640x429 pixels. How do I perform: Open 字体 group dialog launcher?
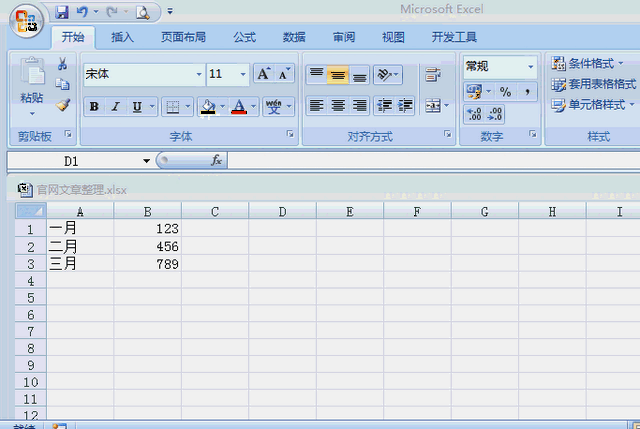pos(290,134)
